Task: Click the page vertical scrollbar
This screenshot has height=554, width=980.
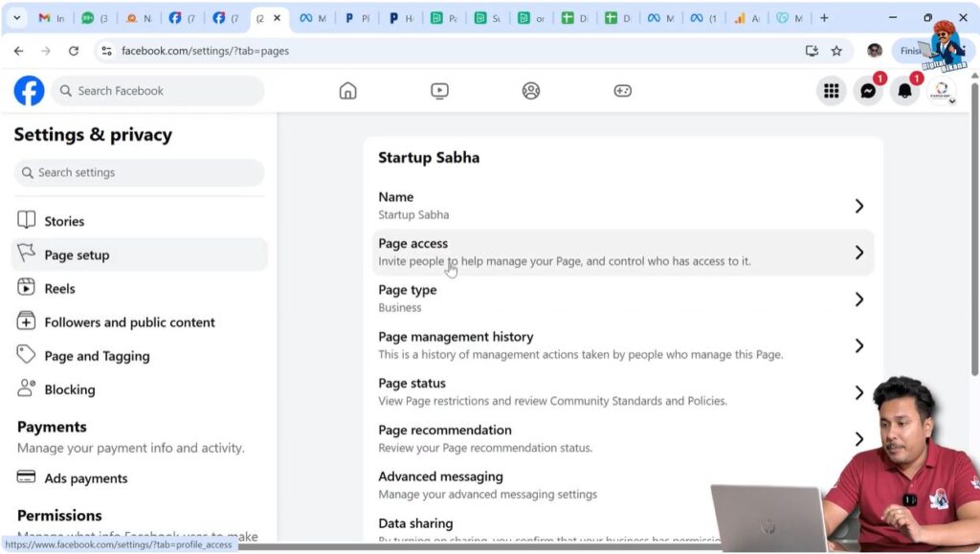Action: pos(974,228)
